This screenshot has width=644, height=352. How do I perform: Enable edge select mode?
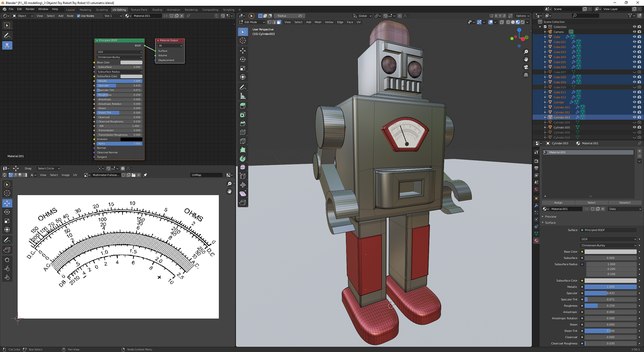pos(274,22)
